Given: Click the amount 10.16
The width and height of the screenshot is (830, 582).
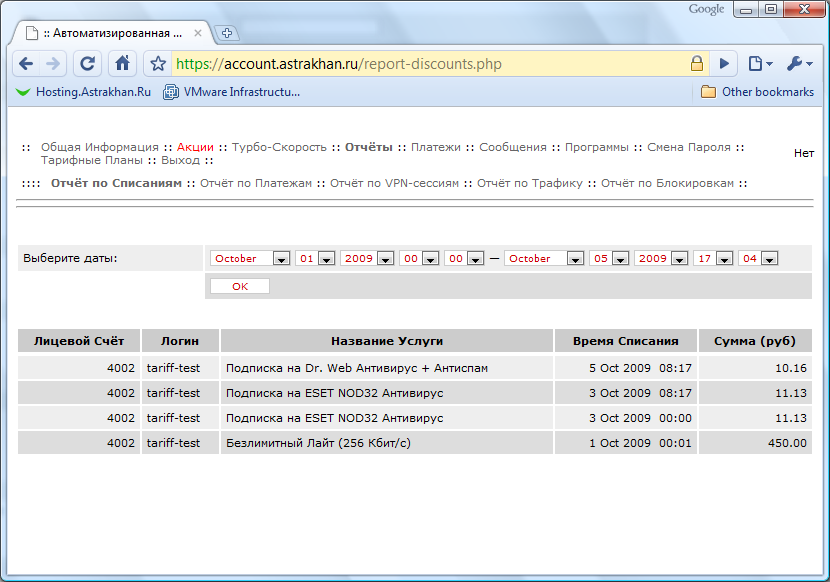Looking at the screenshot, I should 791,368.
